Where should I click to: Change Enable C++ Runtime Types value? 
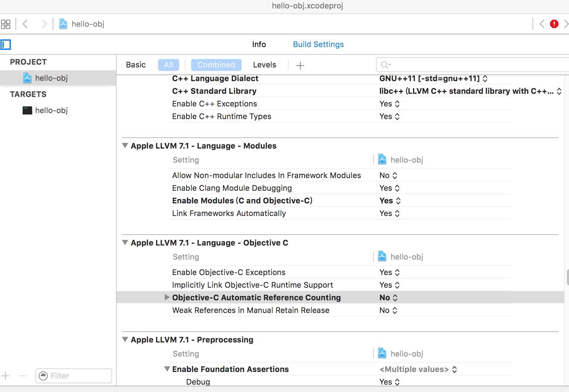[390, 116]
